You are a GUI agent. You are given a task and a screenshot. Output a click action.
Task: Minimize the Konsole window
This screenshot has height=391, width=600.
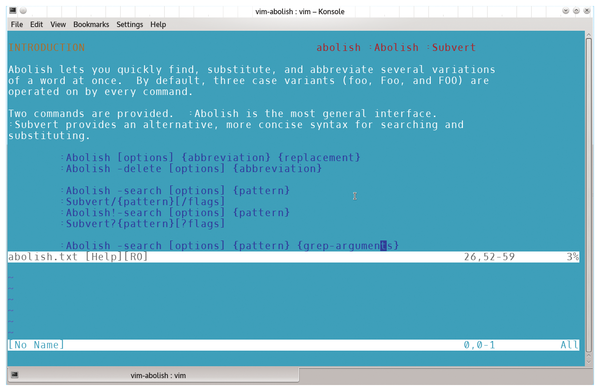click(566, 11)
